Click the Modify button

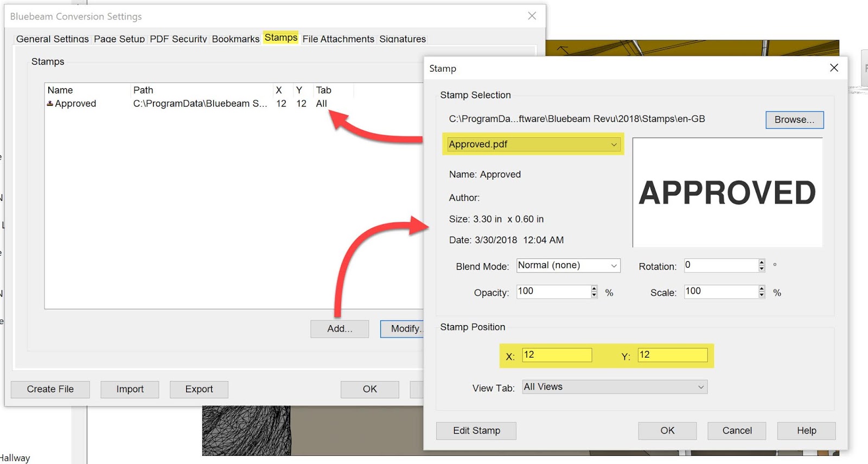pyautogui.click(x=402, y=328)
